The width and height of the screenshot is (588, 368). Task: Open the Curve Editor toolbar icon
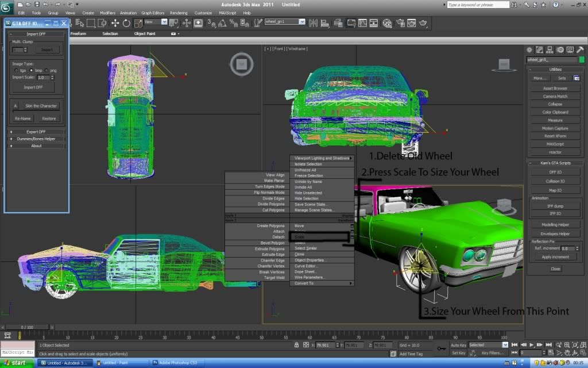click(362, 23)
